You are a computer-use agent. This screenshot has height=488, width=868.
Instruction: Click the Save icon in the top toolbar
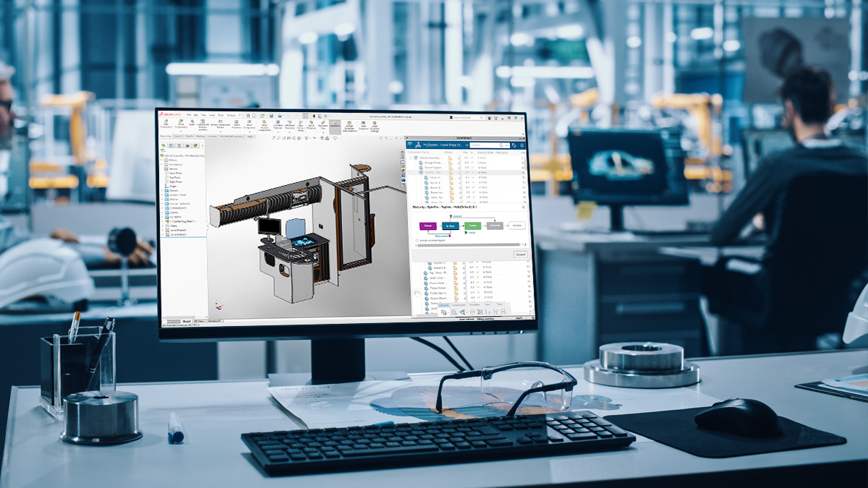pyautogui.click(x=271, y=116)
